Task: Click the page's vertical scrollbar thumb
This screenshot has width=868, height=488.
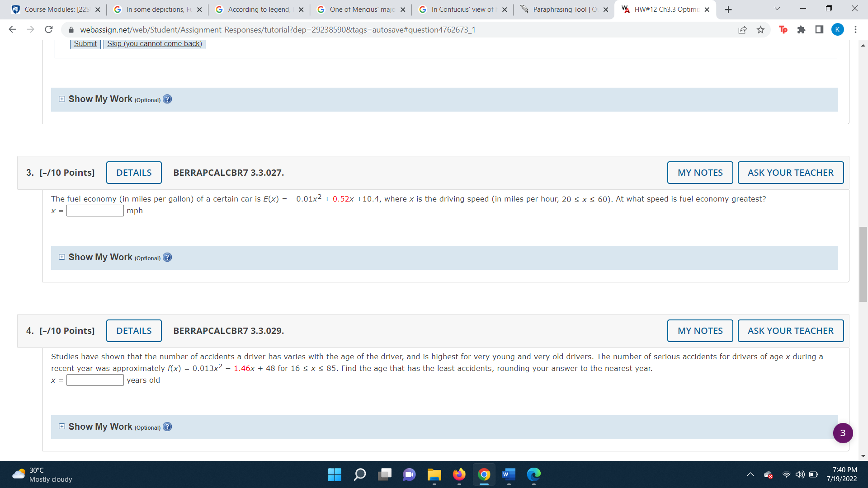Action: [x=863, y=264]
